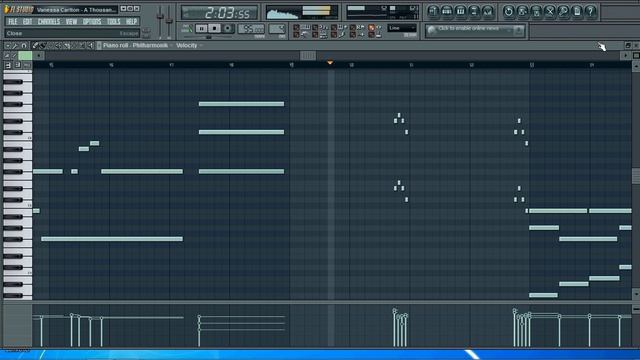Open the piano roll options menu arrow
640x360 pixels.
point(7,46)
